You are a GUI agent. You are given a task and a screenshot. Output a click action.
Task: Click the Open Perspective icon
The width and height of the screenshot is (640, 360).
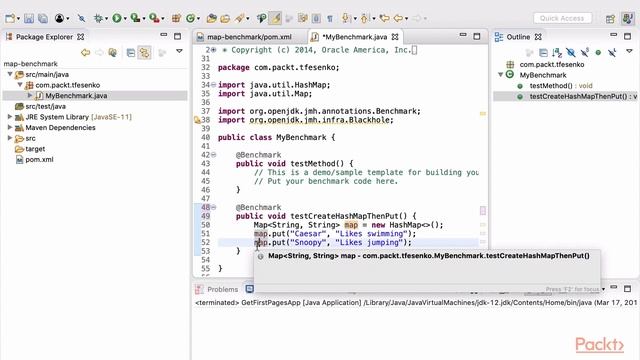pos(610,19)
